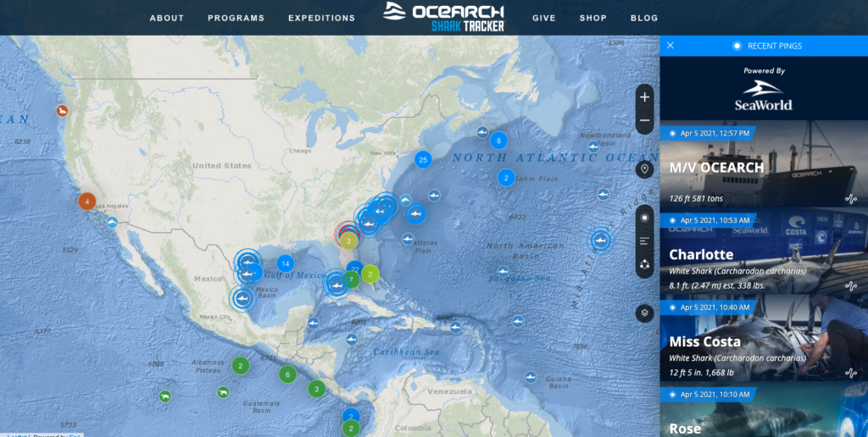Open the map layers stack button
868x437 pixels.
[644, 313]
